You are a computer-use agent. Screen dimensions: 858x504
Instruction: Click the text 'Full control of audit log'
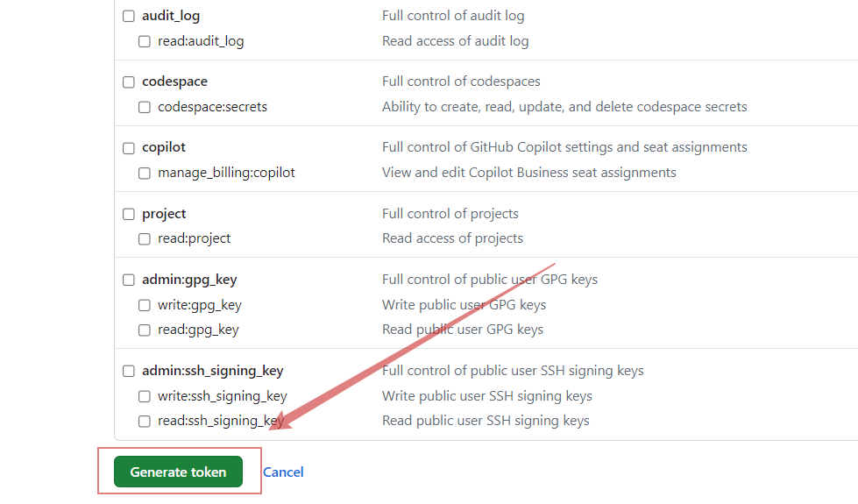(x=453, y=16)
